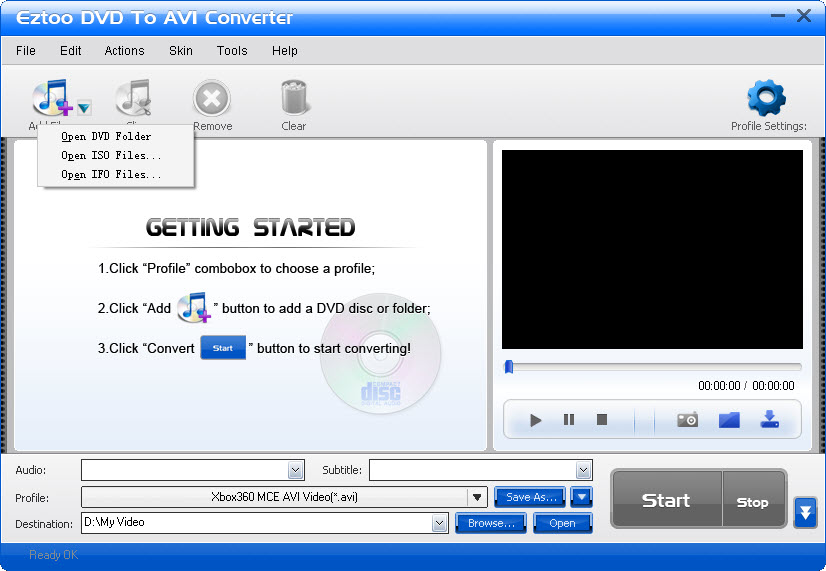Stop the preview playback

point(602,419)
